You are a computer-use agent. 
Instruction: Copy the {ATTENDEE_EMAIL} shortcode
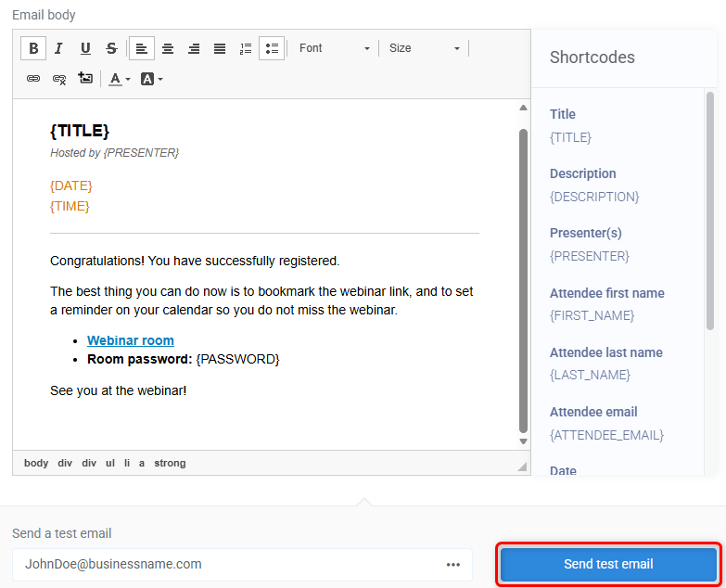[606, 435]
